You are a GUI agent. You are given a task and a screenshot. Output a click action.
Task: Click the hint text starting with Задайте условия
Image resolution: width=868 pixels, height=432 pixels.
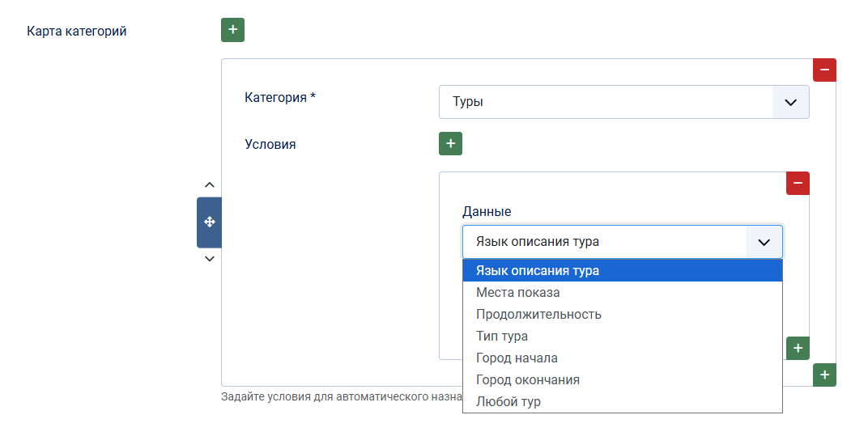pos(342,396)
